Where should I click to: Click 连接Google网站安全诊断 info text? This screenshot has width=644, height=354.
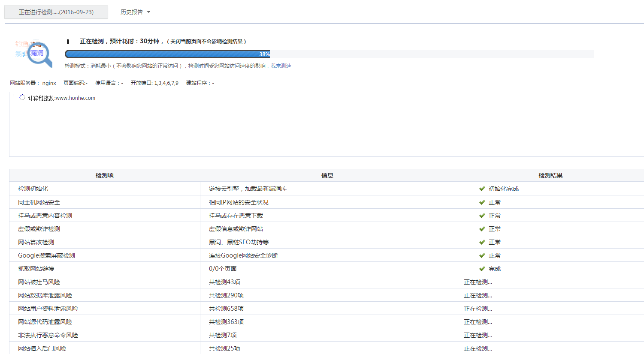click(243, 255)
